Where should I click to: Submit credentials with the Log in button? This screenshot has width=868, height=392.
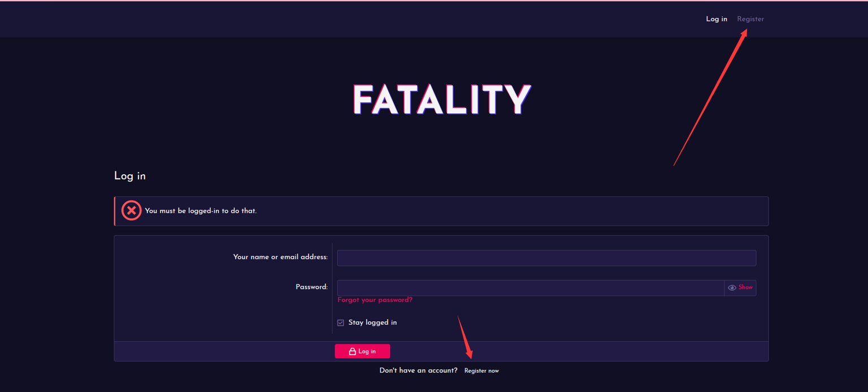[362, 351]
